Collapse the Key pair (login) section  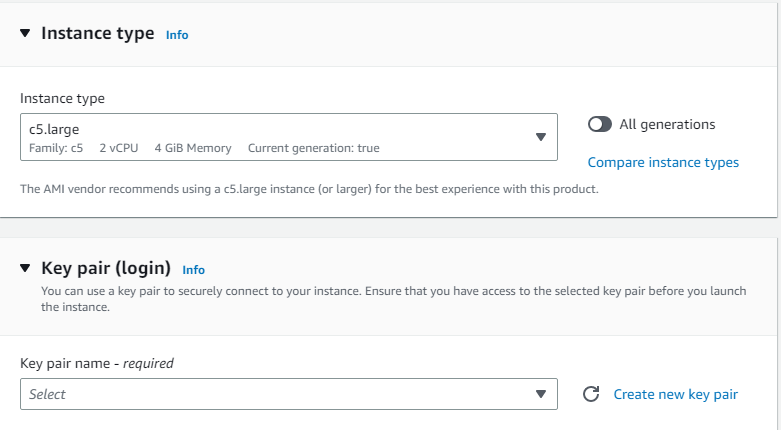coord(25,269)
